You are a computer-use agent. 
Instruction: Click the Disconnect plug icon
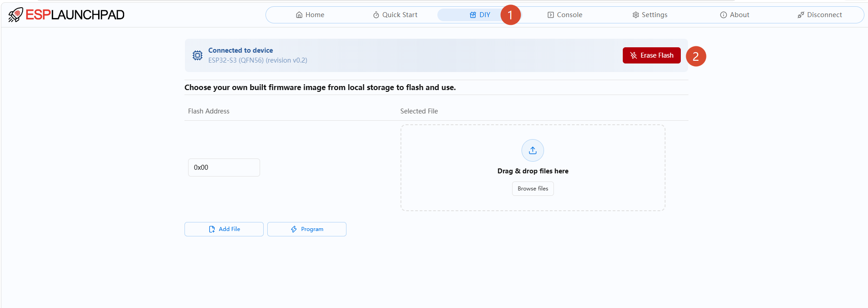801,15
